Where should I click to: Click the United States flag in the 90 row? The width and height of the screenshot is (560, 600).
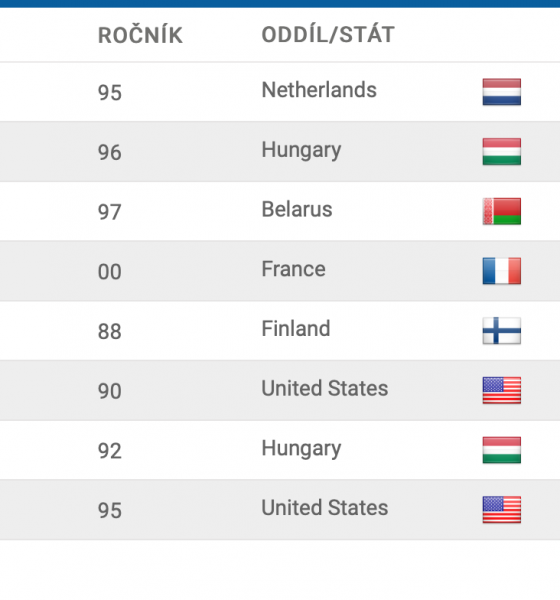point(501,390)
